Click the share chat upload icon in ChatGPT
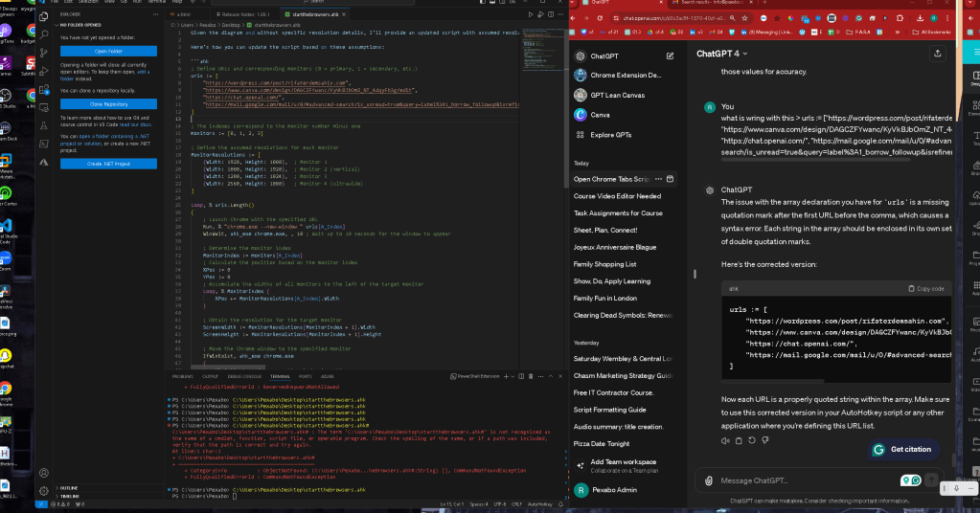 [938, 54]
